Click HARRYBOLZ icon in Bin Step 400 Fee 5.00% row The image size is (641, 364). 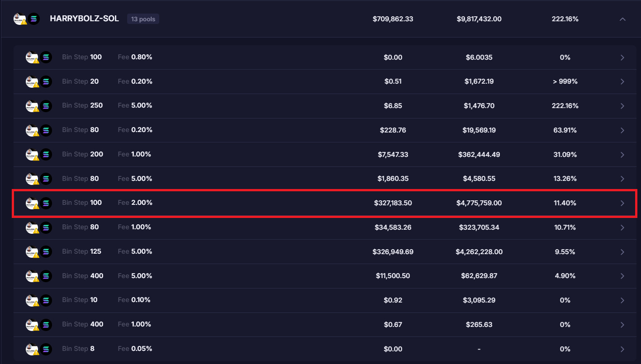click(32, 276)
